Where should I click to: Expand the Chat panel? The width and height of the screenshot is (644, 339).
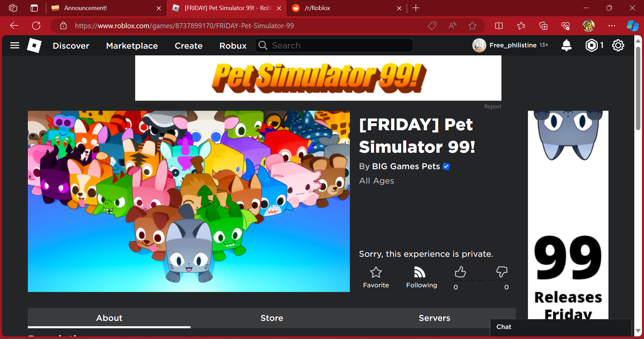point(561,327)
